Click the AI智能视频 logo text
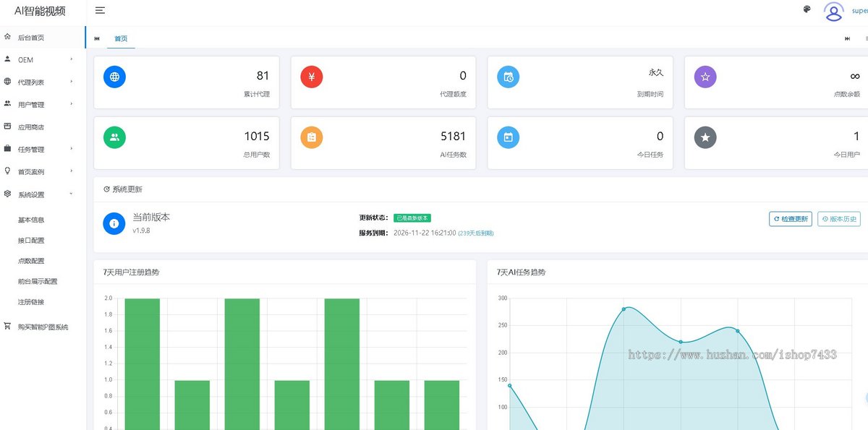Screen dimensions: 868x430 click(x=40, y=11)
